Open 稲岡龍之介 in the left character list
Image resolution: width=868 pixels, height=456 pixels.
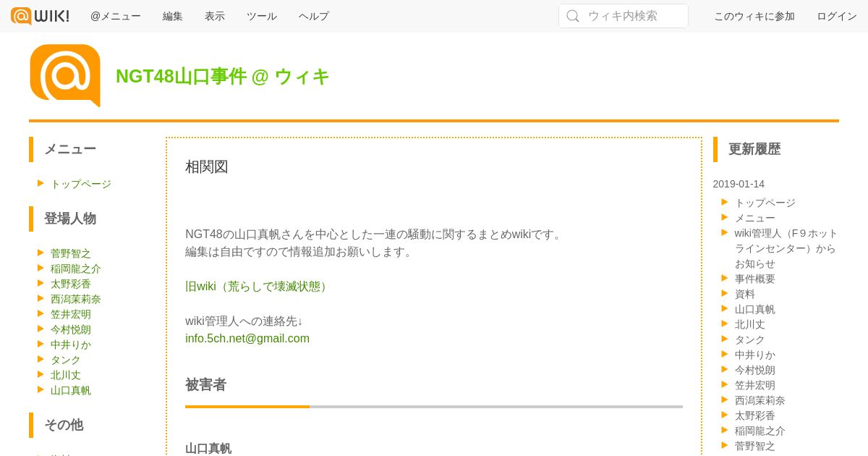(76, 269)
